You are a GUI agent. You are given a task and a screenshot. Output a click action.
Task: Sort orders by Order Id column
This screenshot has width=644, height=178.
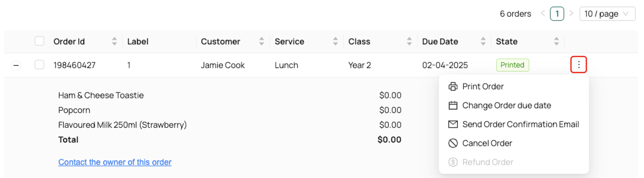(114, 41)
